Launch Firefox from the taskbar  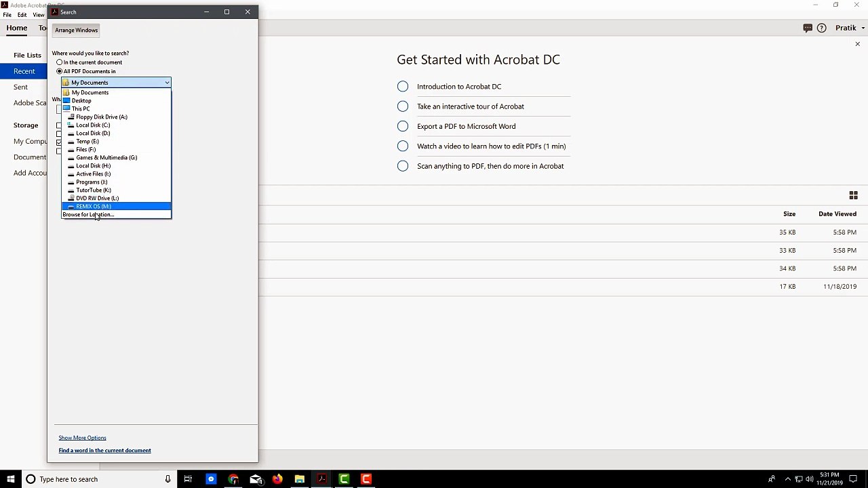[x=277, y=479]
